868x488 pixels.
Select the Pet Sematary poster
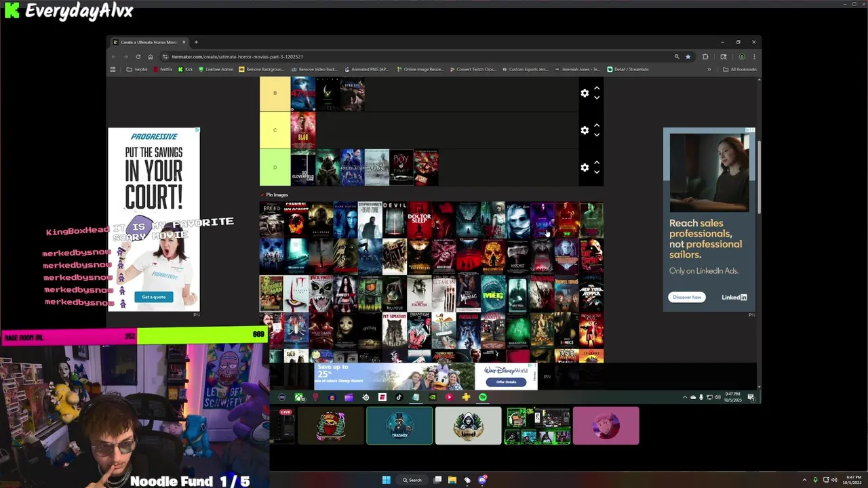tap(394, 329)
